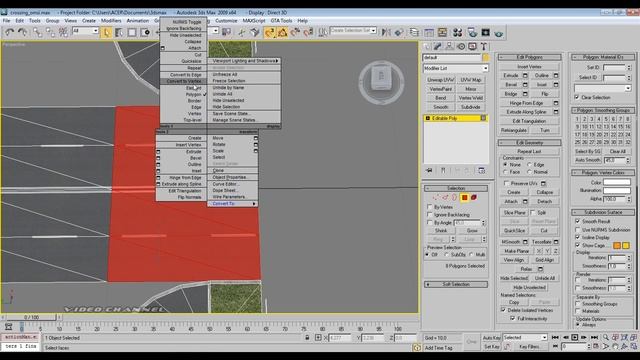The image size is (640, 360).
Task: Click the Auto Smooth button
Action: 587,160
